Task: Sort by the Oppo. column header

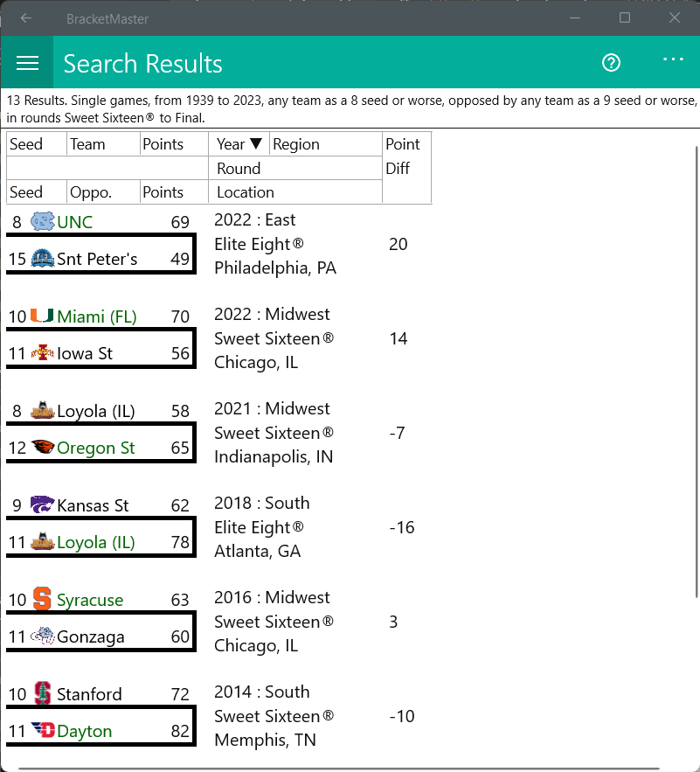Action: coord(103,191)
